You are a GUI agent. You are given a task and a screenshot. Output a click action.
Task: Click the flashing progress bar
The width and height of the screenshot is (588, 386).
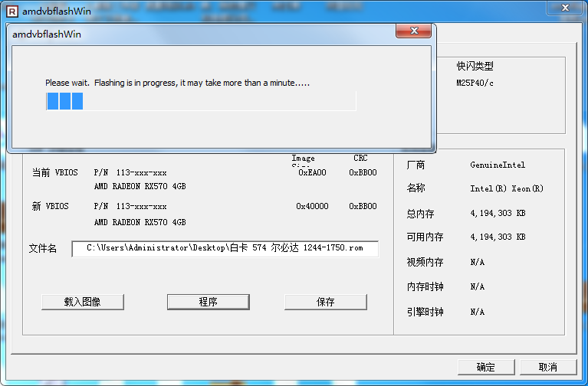pyautogui.click(x=201, y=101)
